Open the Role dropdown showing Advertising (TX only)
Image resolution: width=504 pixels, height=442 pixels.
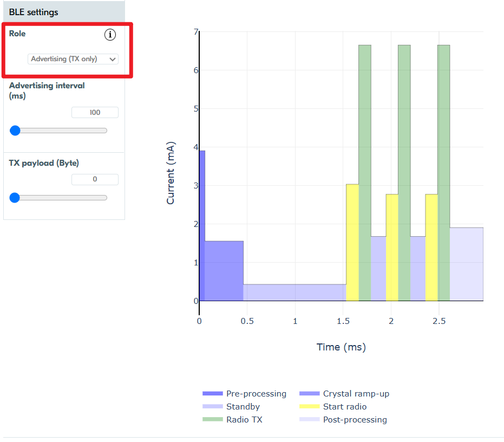(x=73, y=59)
